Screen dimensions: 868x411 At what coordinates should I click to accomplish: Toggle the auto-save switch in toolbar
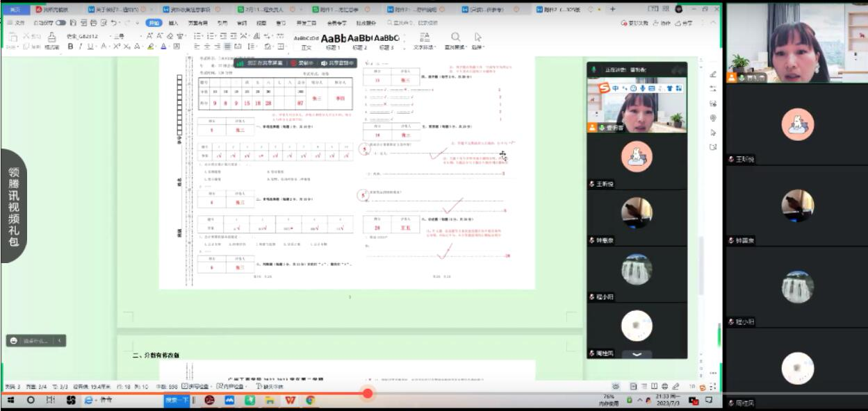point(60,23)
